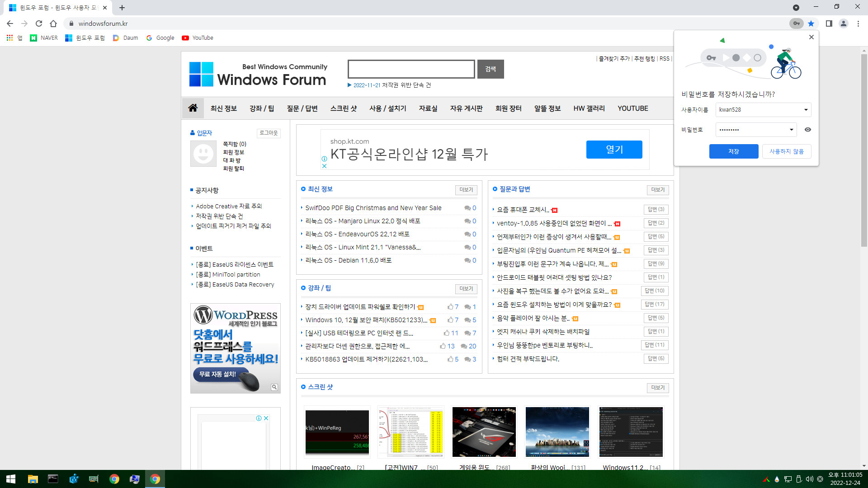Click the KT ad info icon
This screenshot has width=868, height=488.
click(324, 159)
